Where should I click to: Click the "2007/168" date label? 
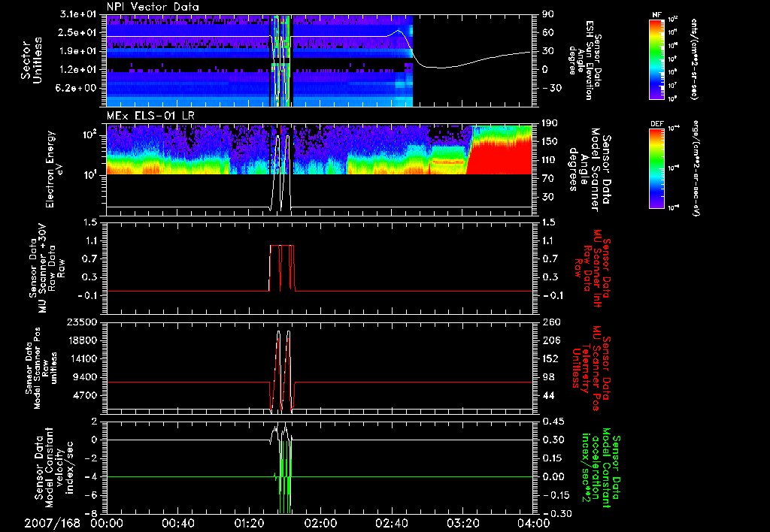coord(53,524)
